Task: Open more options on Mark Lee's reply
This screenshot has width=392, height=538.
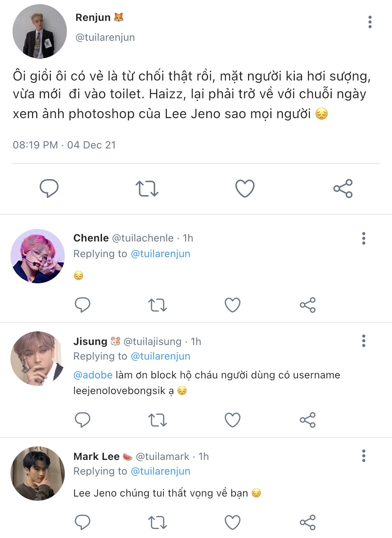Action: coord(364,456)
